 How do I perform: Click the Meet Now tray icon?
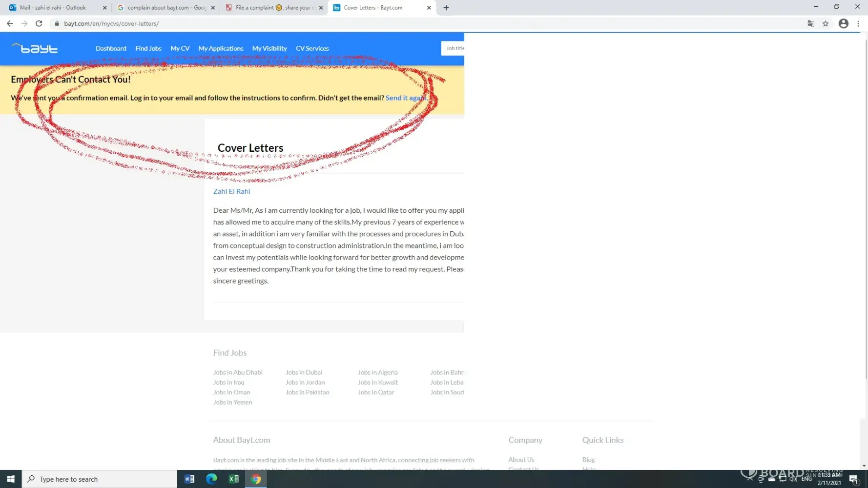pyautogui.click(x=761, y=479)
